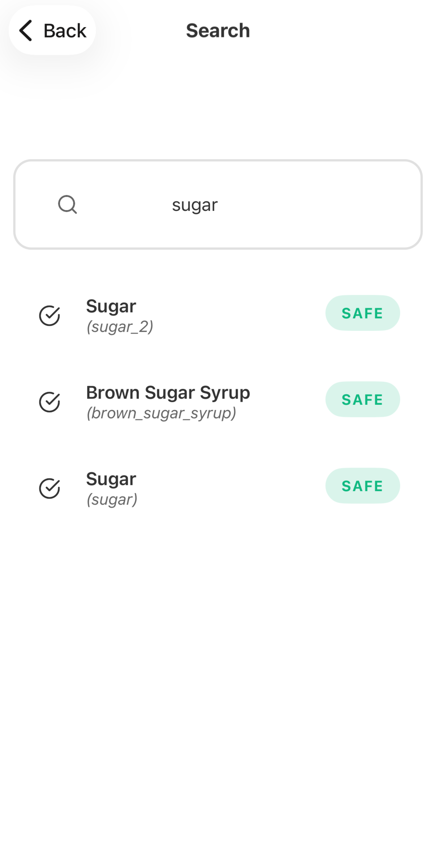
Task: Click the check circle icon beside sugar_2
Action: click(x=50, y=316)
